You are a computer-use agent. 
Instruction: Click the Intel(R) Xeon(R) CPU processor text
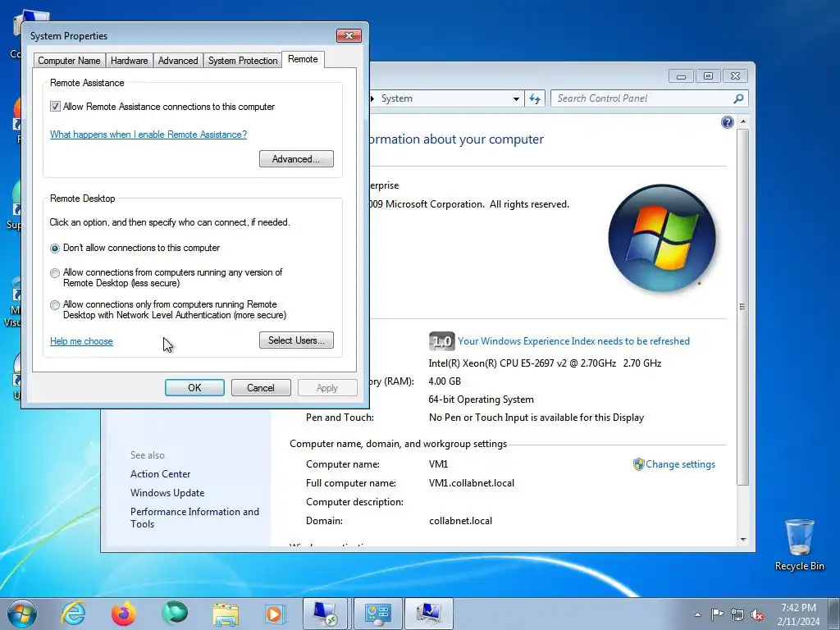tap(545, 363)
